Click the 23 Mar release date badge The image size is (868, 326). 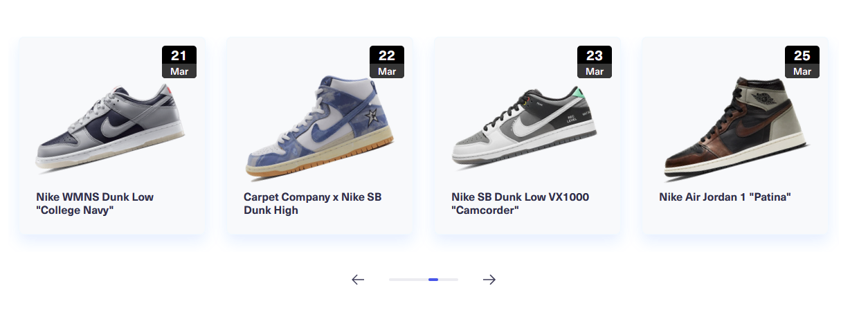[x=595, y=62]
